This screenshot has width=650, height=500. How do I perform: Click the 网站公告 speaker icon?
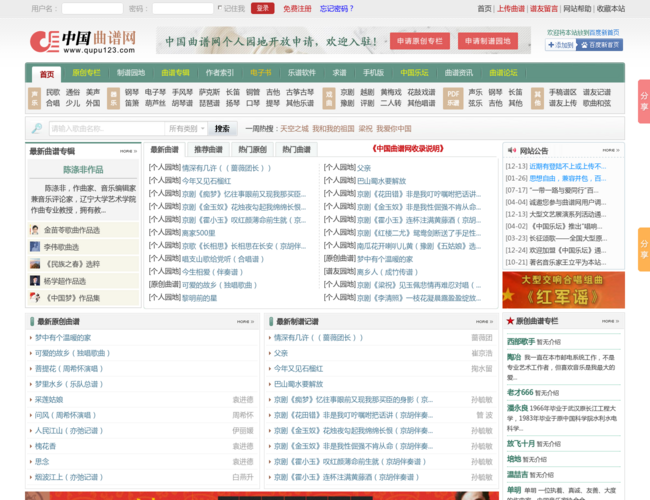(x=510, y=151)
